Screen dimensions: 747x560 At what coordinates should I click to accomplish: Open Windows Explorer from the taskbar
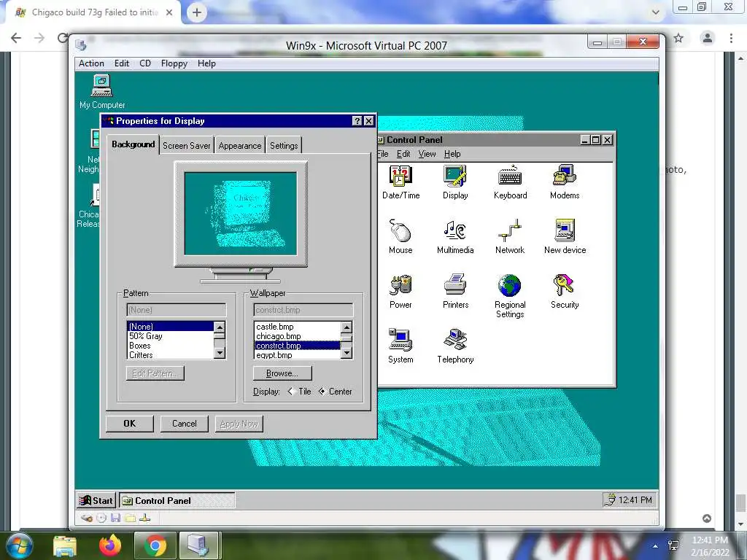(x=65, y=546)
